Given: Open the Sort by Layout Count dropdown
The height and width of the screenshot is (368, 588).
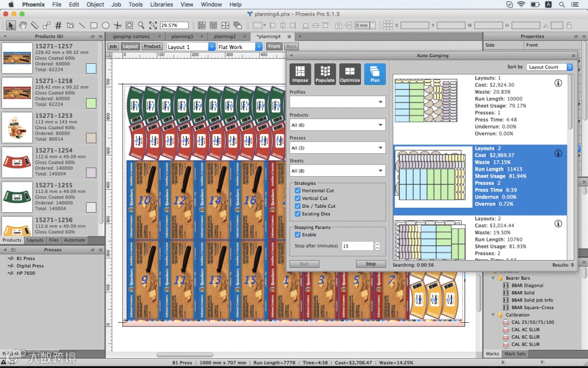Looking at the screenshot, I should 549,67.
